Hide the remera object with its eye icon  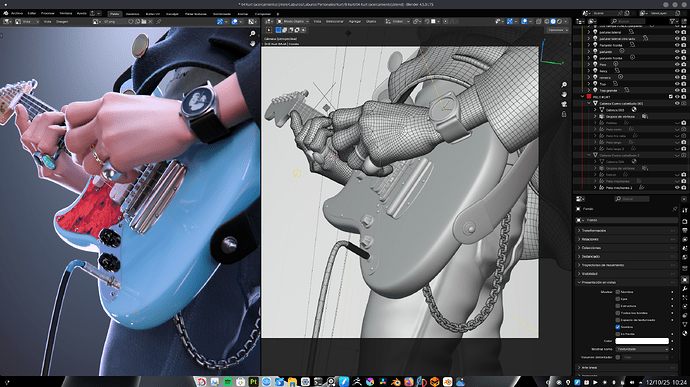(x=677, y=77)
